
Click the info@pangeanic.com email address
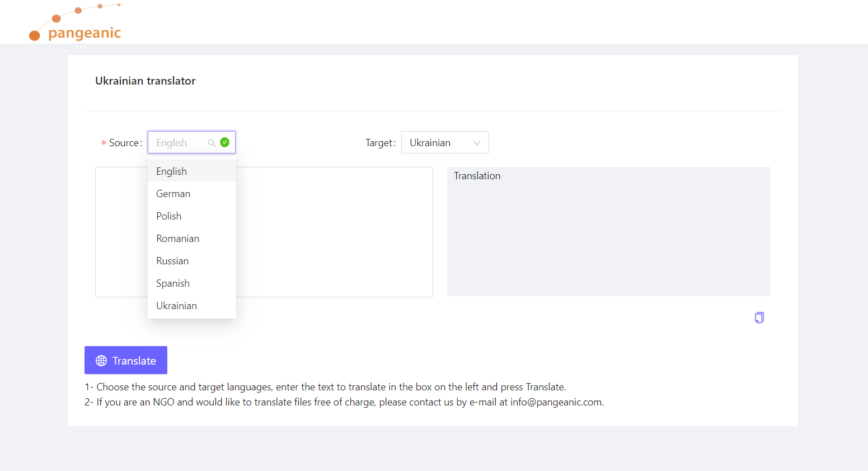pyautogui.click(x=556, y=402)
